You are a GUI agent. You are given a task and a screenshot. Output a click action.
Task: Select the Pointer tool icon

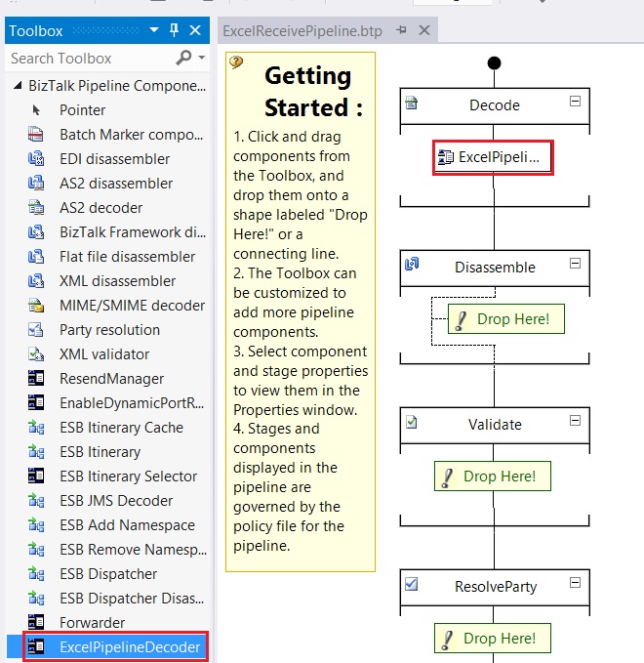click(36, 110)
